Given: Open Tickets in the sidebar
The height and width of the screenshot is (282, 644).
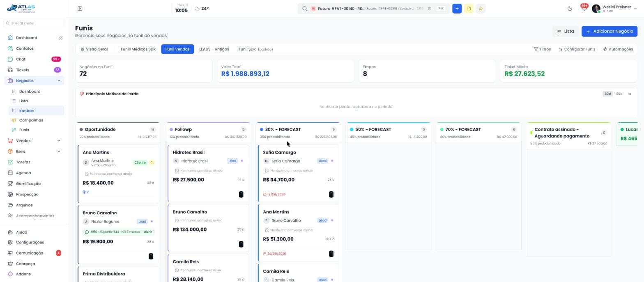Looking at the screenshot, I should (x=34, y=70).
